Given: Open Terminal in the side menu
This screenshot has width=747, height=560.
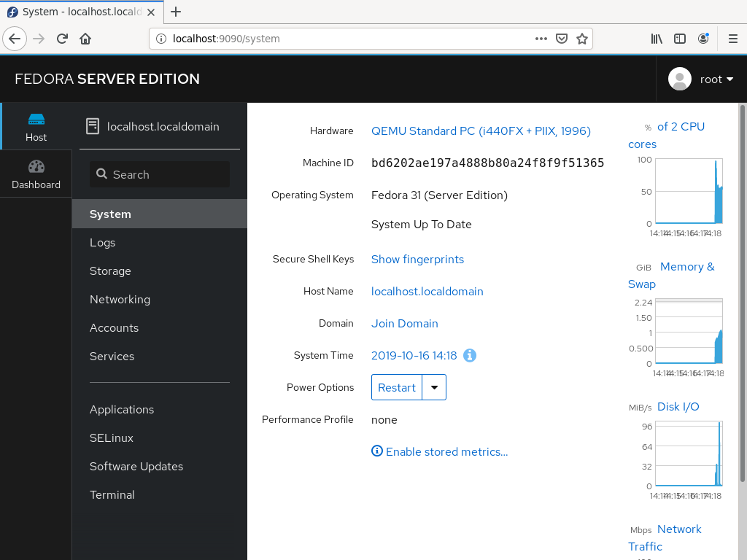Looking at the screenshot, I should tap(160, 495).
